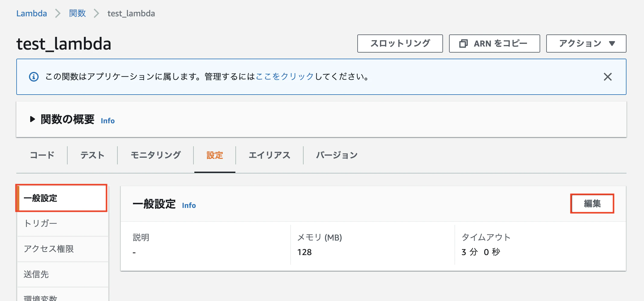
Task: Follow the ここをクリック link
Action: pyautogui.click(x=285, y=76)
